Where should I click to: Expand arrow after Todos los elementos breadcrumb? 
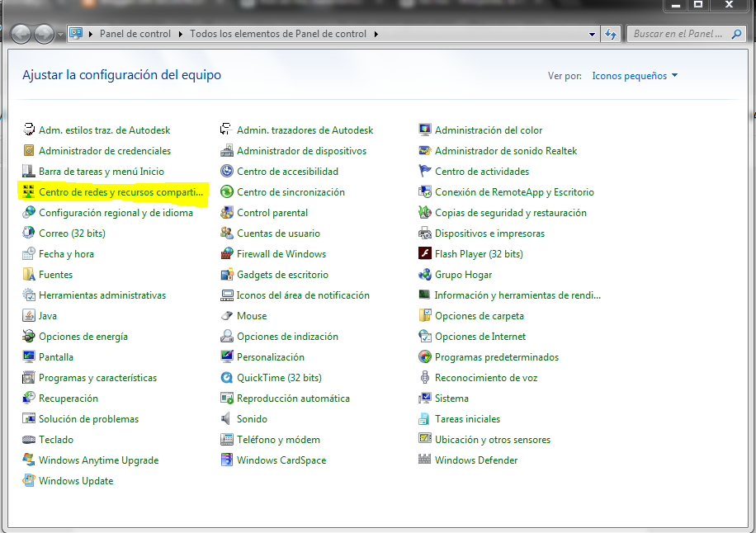coord(376,34)
